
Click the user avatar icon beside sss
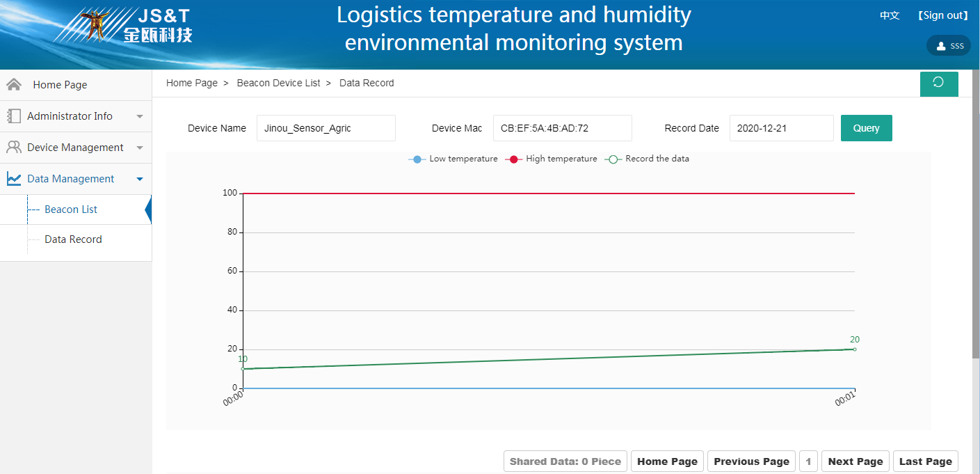click(x=941, y=46)
